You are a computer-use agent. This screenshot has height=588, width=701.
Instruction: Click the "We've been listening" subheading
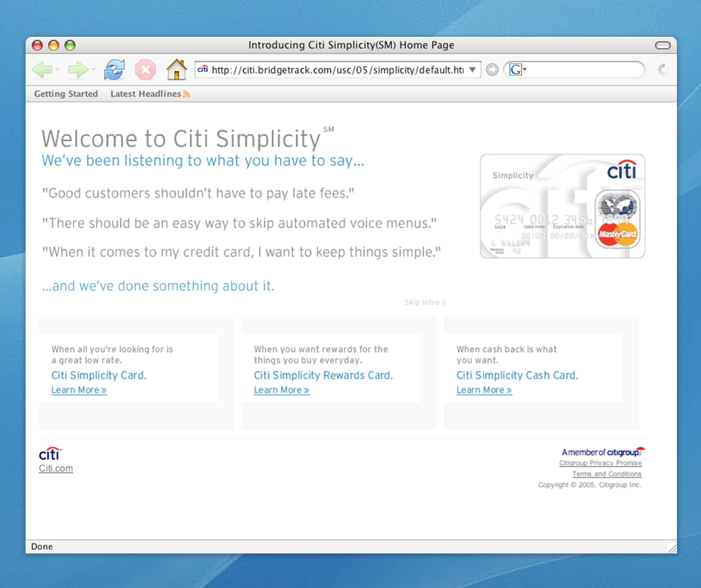pyautogui.click(x=203, y=161)
